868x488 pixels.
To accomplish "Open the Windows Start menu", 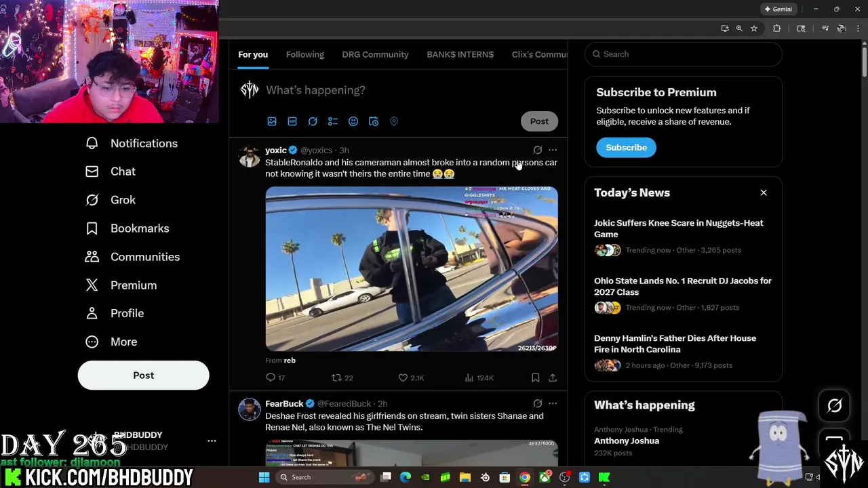I will pyautogui.click(x=264, y=477).
